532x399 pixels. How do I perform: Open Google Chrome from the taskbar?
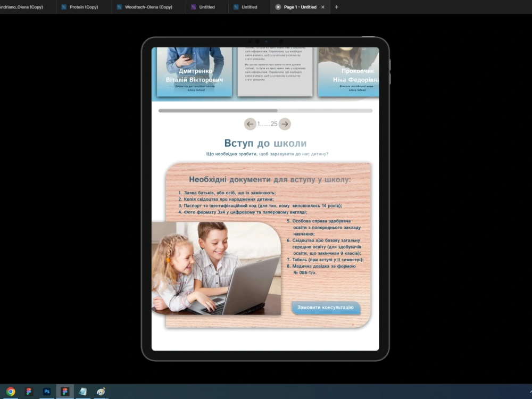(11, 392)
